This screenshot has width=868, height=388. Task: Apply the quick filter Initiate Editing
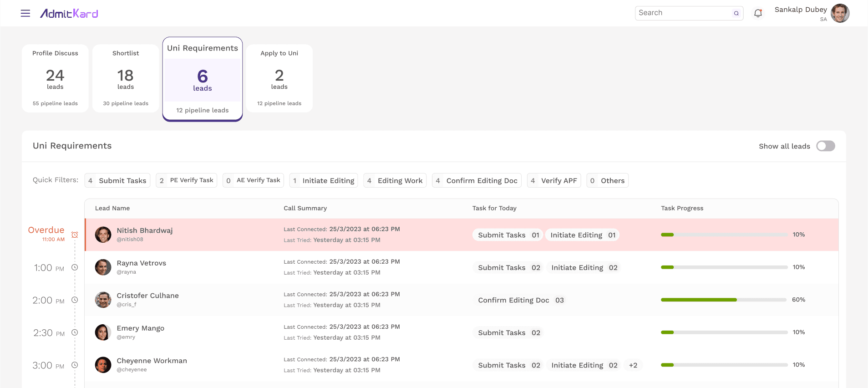tap(324, 180)
